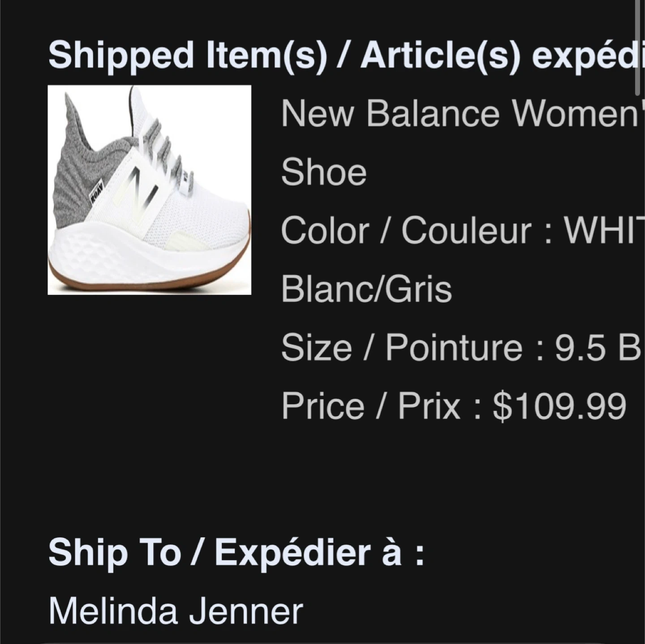
Task: Click the "Color" label text
Action: [325, 231]
